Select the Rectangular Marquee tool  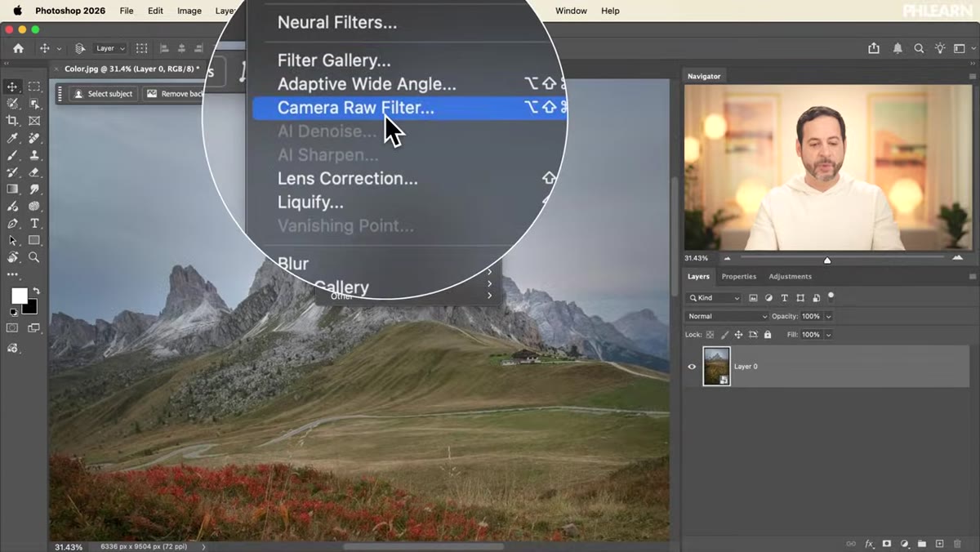click(x=34, y=87)
